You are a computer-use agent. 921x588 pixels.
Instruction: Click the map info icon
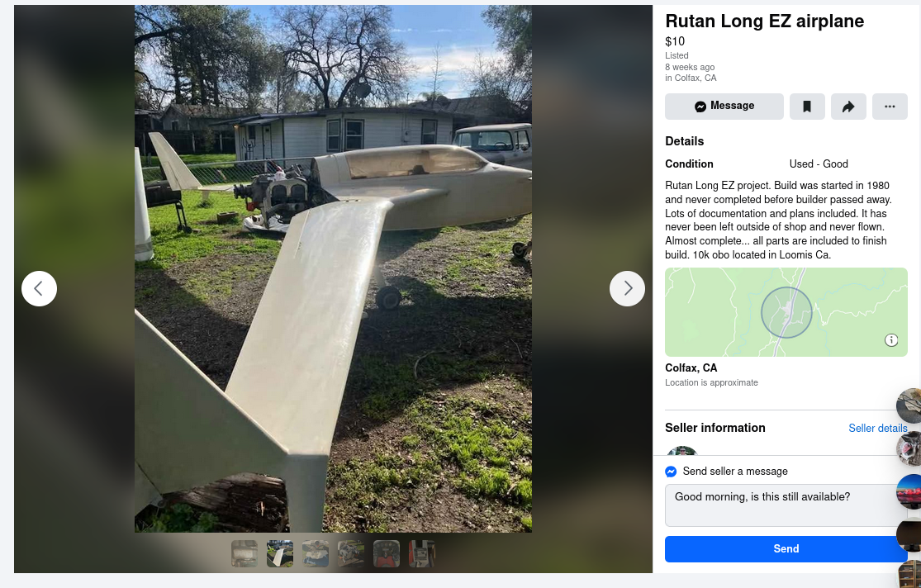[x=891, y=340]
